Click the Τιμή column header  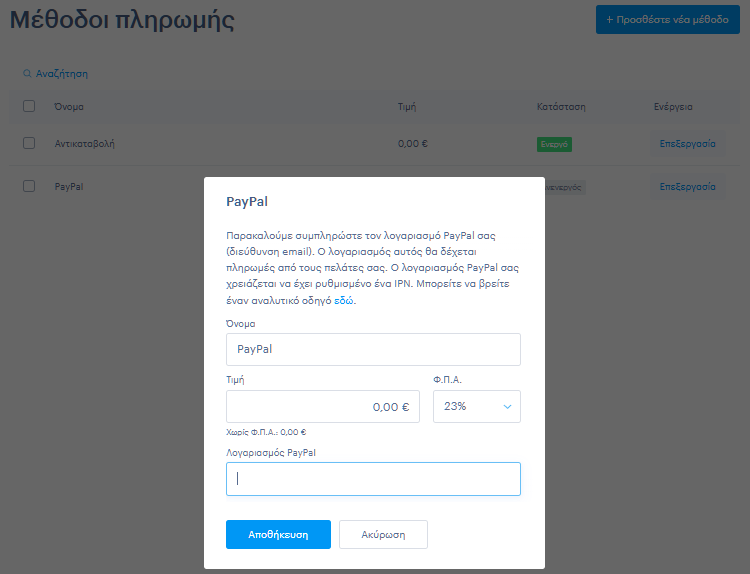(x=406, y=106)
